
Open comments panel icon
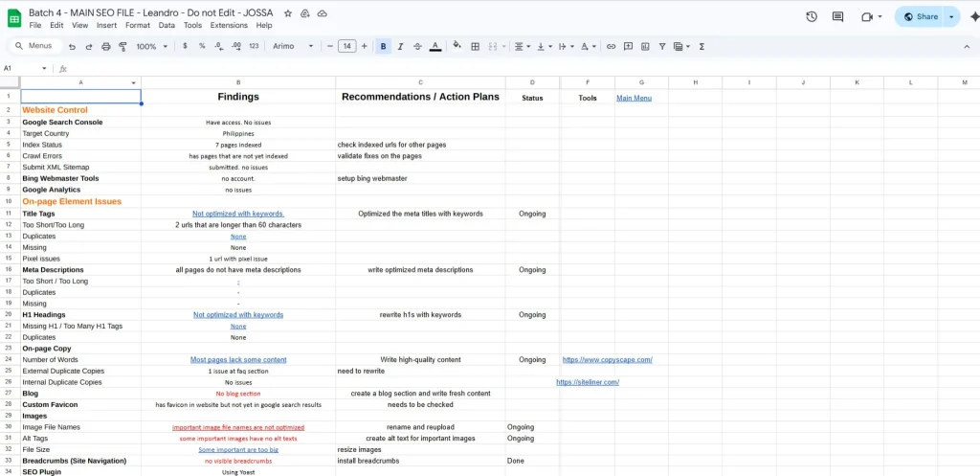click(x=838, y=17)
